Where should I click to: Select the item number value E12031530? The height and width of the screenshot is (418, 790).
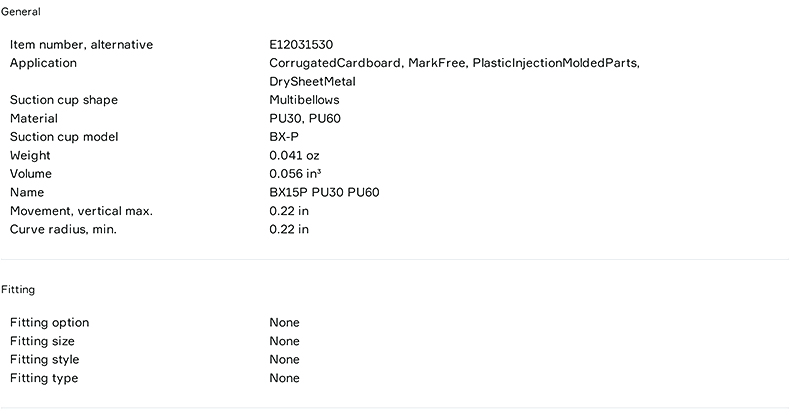pos(301,45)
